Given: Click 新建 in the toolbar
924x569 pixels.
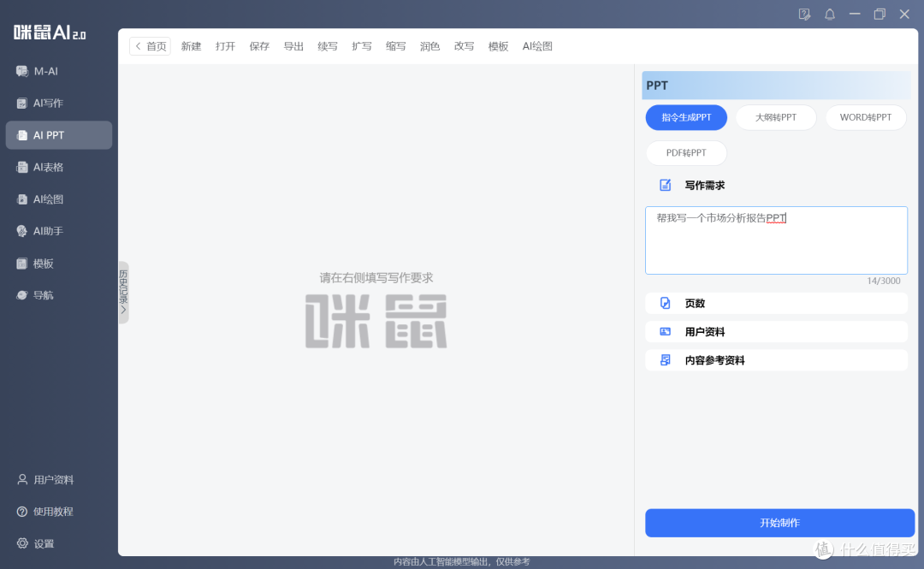Looking at the screenshot, I should (191, 46).
